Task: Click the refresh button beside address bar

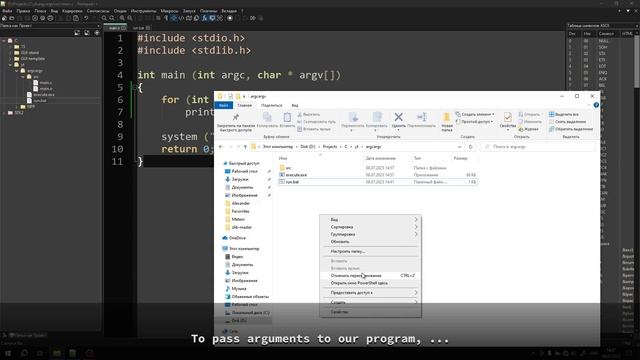Action: click(471, 147)
